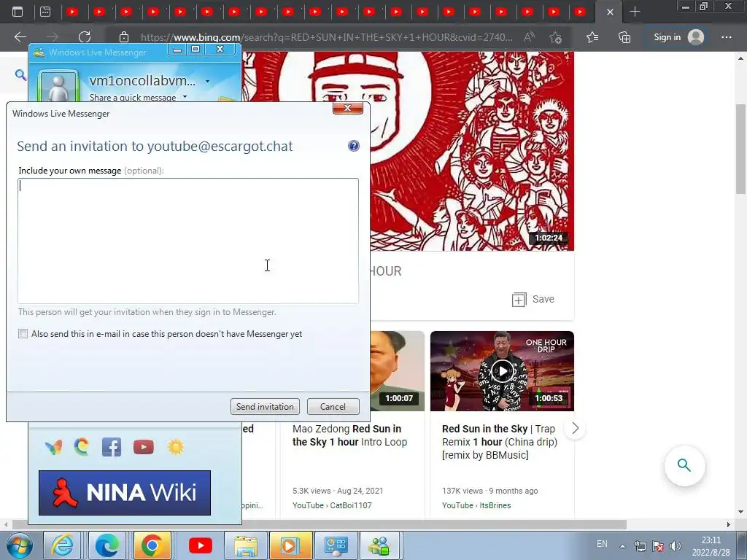Open 'Mao Zedong Red Sun in the Sky' title link

click(x=349, y=435)
